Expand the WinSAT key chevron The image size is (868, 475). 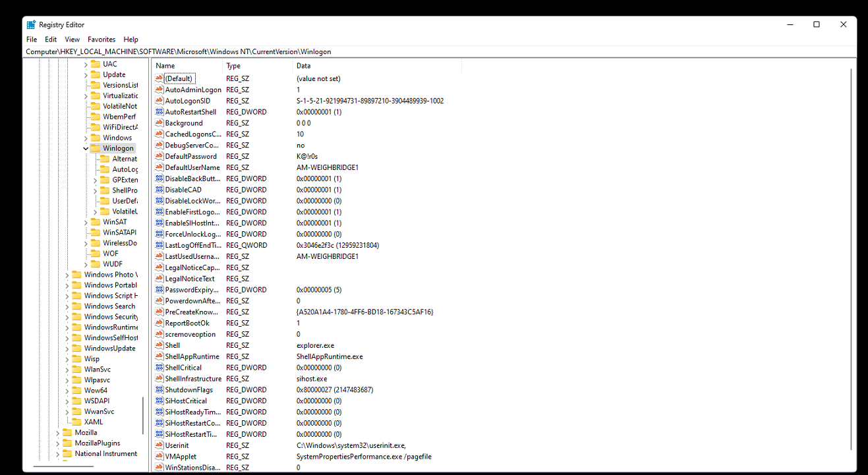coord(86,222)
